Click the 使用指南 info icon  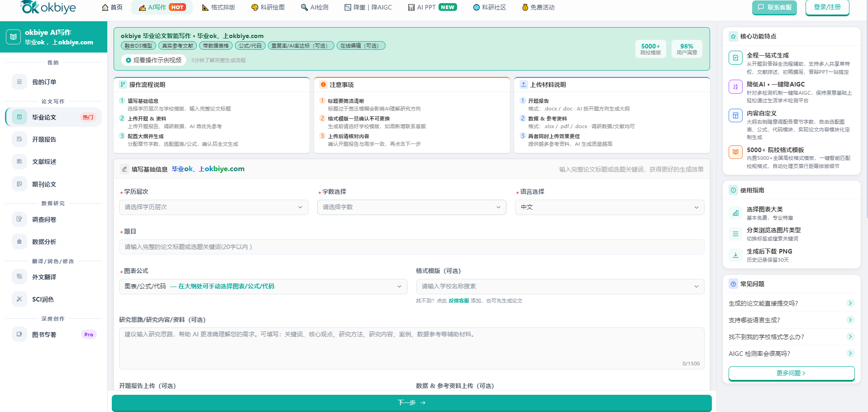(x=733, y=190)
